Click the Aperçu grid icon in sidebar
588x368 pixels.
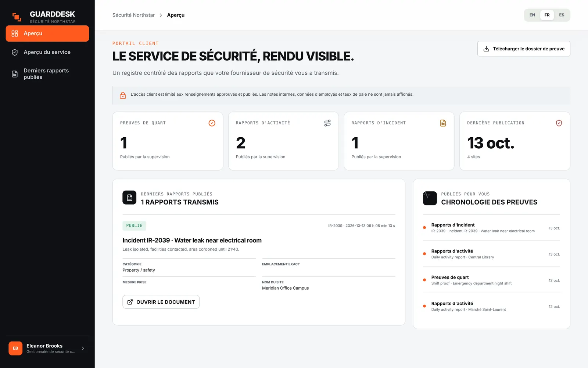15,33
